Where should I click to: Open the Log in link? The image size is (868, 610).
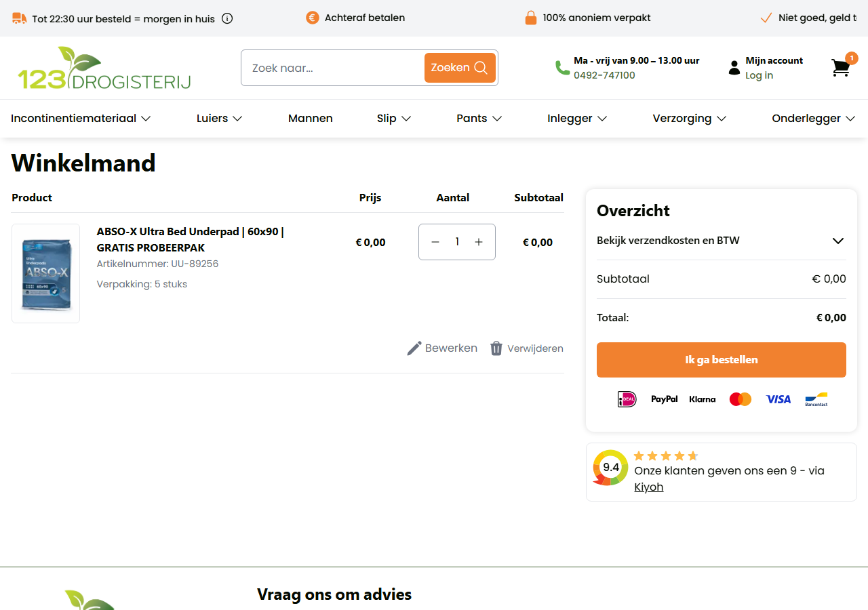coord(759,75)
